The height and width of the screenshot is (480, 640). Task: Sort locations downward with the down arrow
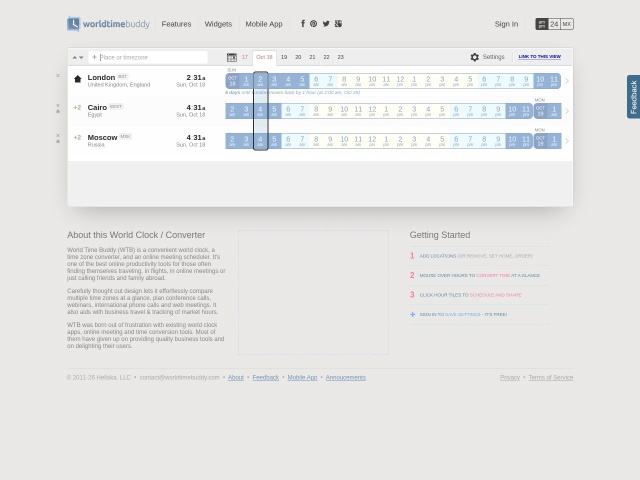pos(81,58)
